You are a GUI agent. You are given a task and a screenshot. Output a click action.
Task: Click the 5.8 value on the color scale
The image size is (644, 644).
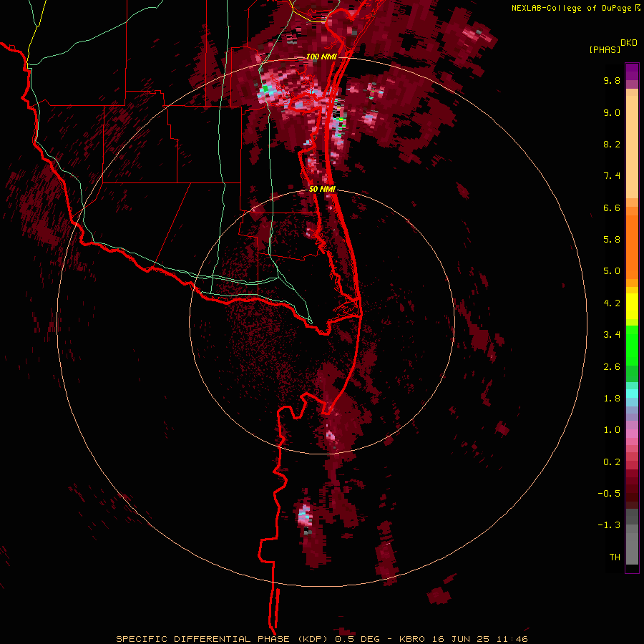pos(612,240)
